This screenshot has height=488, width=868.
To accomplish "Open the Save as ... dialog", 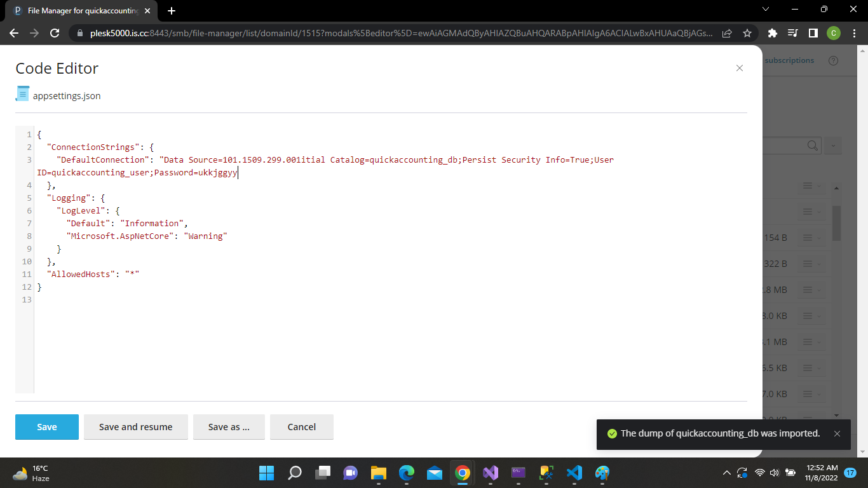I will coord(229,427).
